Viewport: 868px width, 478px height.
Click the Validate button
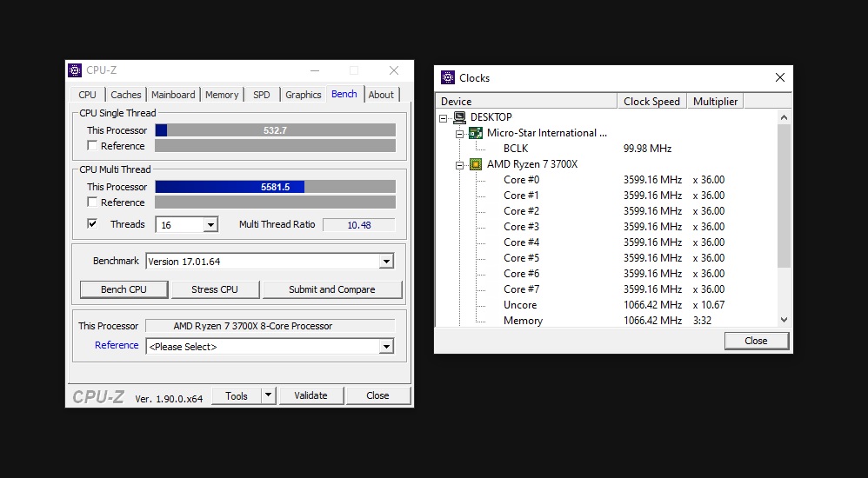pyautogui.click(x=311, y=395)
